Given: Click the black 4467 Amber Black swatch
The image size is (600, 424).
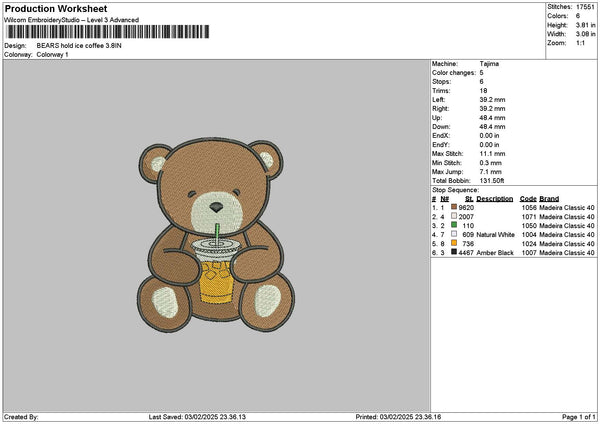Looking at the screenshot, I should pos(455,253).
